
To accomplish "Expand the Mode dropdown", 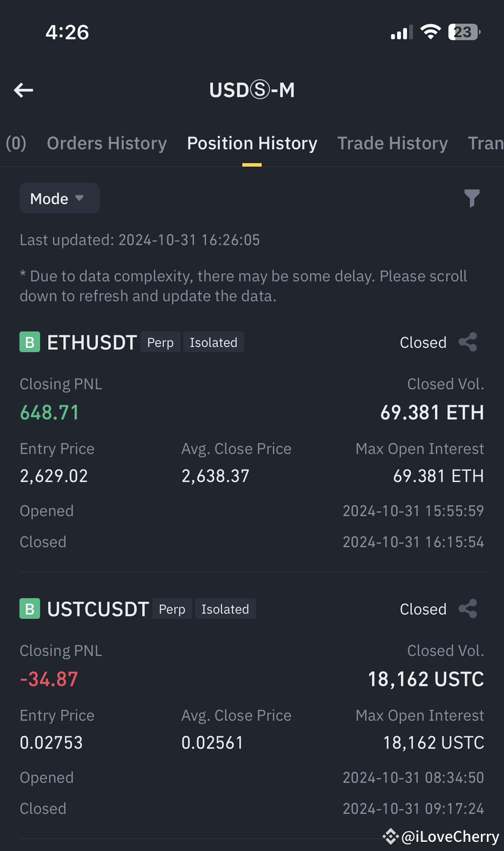I will (60, 199).
